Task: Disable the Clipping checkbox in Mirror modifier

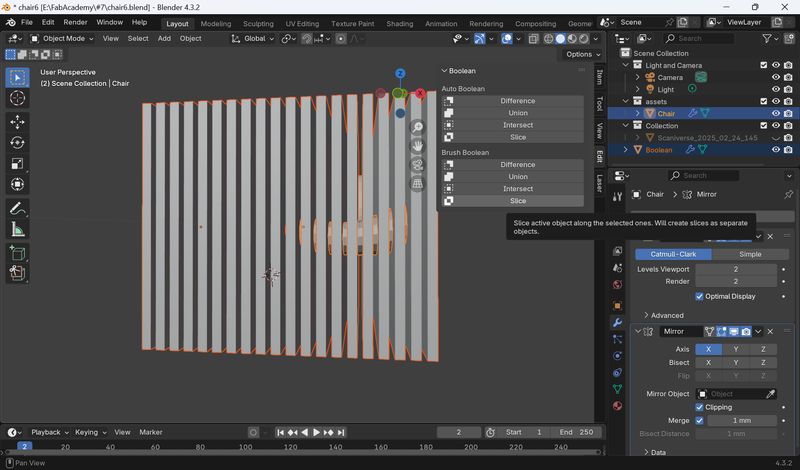Action: [699, 407]
